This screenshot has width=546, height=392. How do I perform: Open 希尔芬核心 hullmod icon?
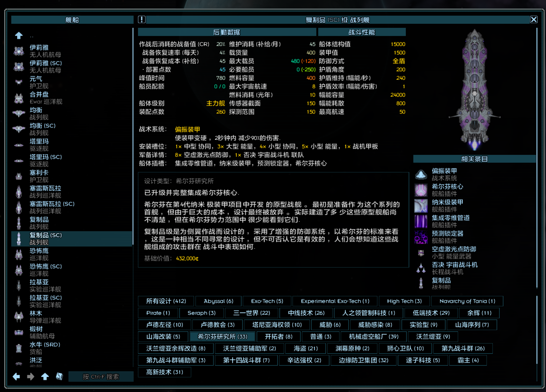pos(421,190)
